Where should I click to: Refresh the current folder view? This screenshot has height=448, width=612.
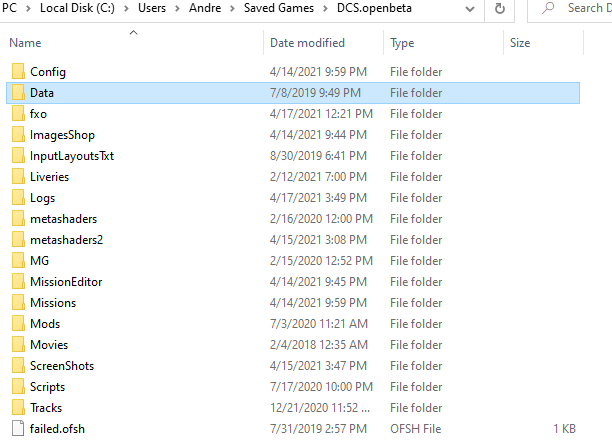point(500,9)
